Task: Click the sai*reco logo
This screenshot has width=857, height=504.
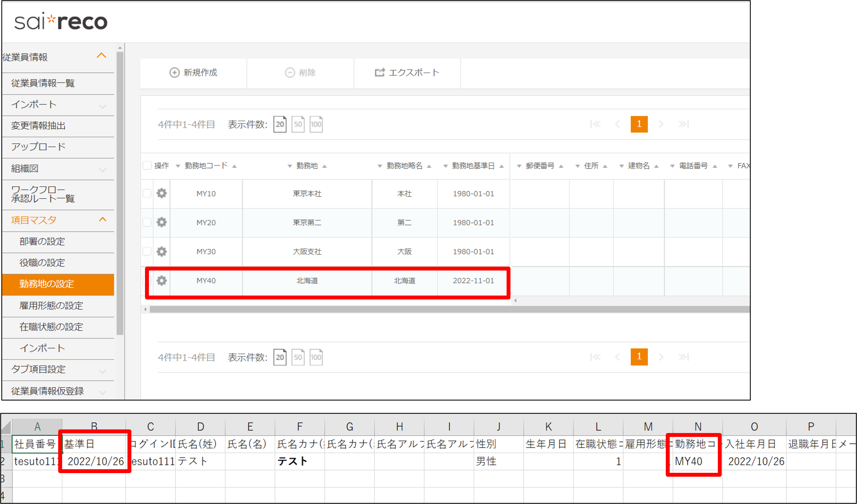Action: pos(60,21)
